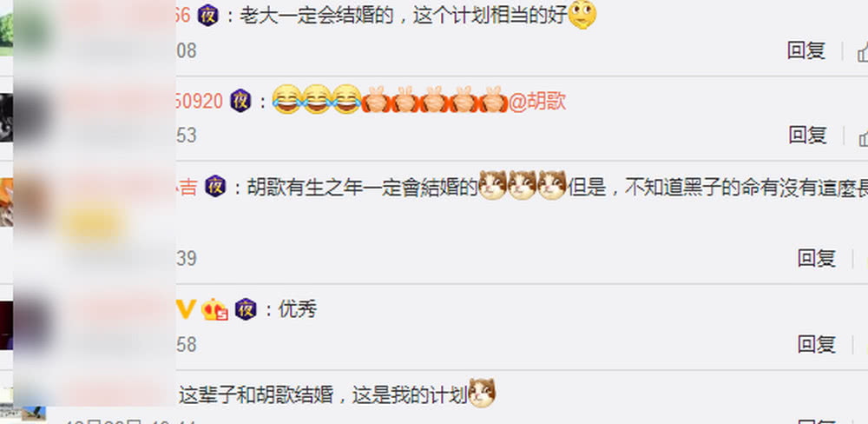Click the 夜 badge after username ending 吉
This screenshot has width=868, height=424.
(x=215, y=186)
